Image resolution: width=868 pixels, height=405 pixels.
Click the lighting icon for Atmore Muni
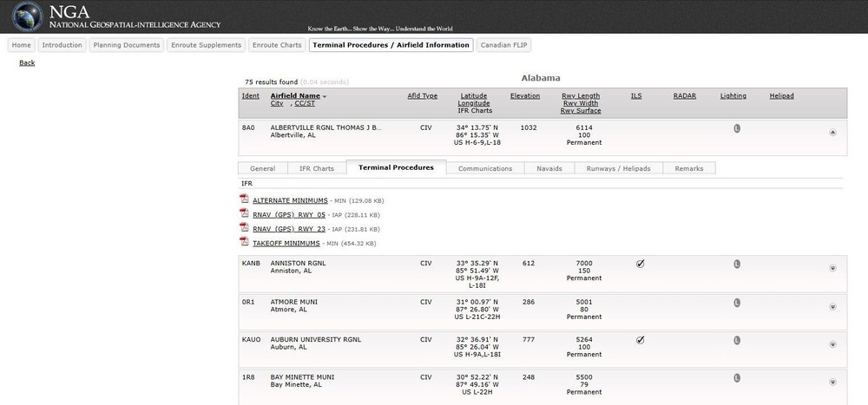pyautogui.click(x=737, y=303)
